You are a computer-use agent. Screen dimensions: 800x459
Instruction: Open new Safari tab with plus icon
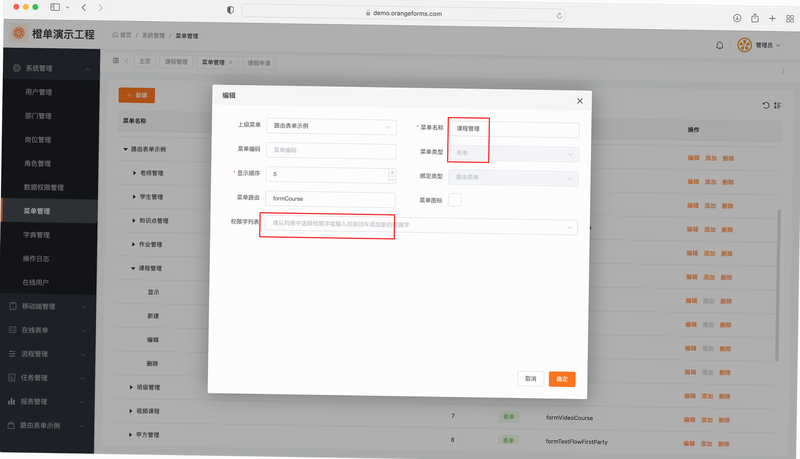(772, 18)
